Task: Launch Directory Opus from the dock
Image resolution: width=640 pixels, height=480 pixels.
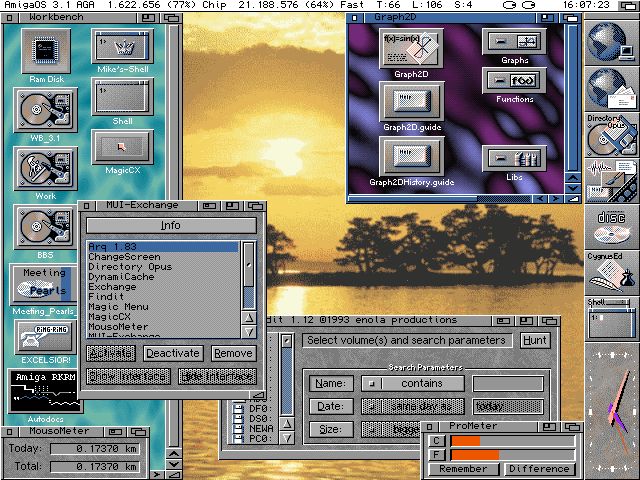Action: point(612,134)
